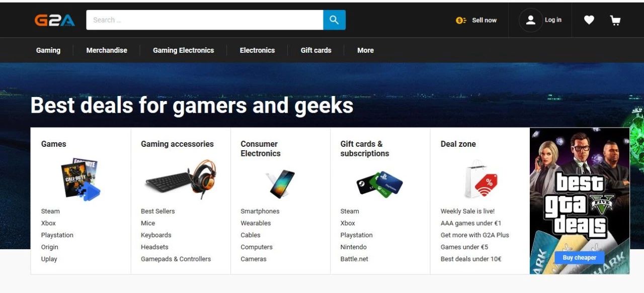
Task: Click the Sell now coin icon
Action: click(x=461, y=20)
